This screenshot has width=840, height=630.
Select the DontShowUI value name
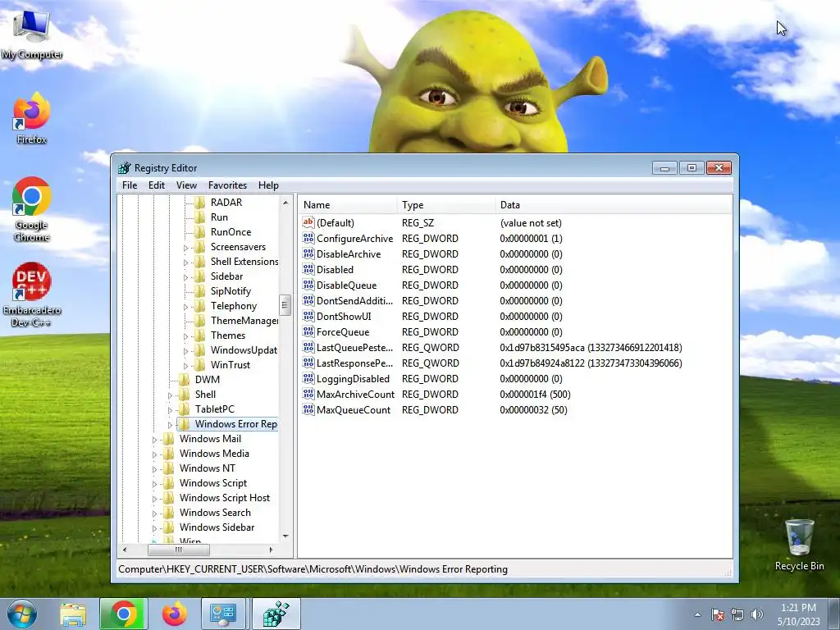coord(344,317)
